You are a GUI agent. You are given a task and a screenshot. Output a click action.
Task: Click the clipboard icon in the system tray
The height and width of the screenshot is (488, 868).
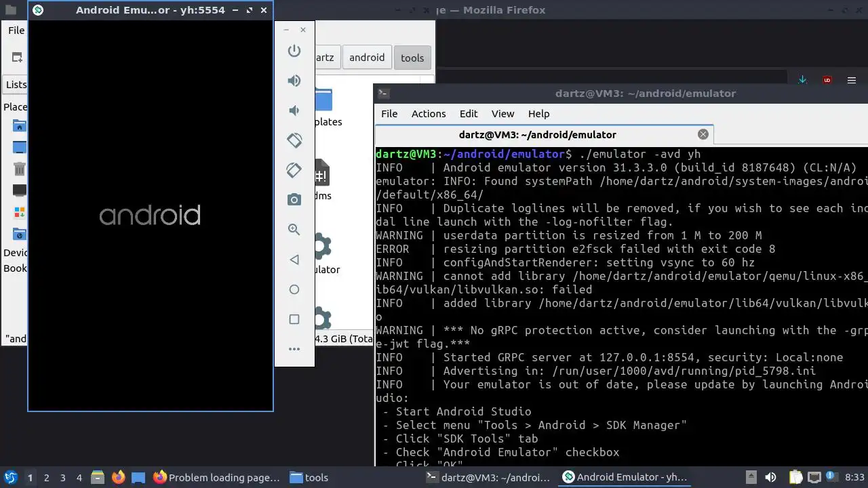click(x=795, y=477)
